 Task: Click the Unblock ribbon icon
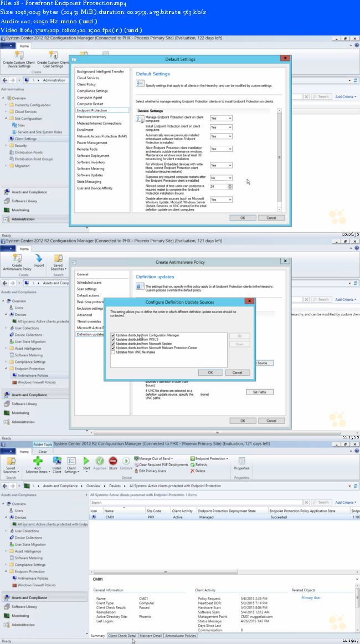[126, 461]
